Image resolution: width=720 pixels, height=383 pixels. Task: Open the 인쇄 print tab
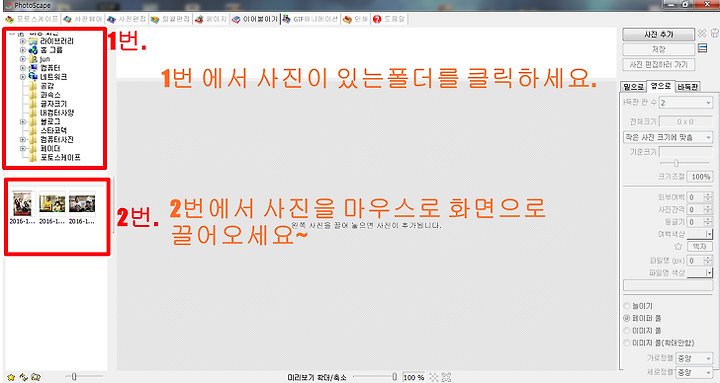[x=356, y=19]
